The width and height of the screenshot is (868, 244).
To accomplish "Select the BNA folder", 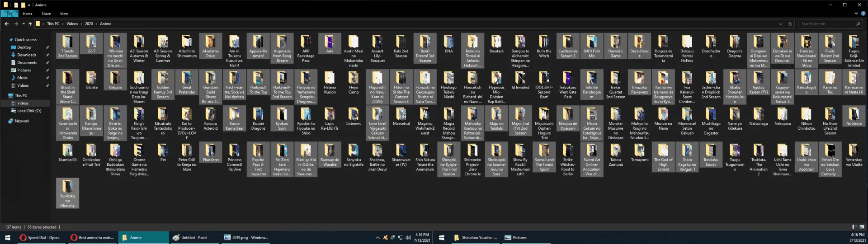I will [449, 44].
